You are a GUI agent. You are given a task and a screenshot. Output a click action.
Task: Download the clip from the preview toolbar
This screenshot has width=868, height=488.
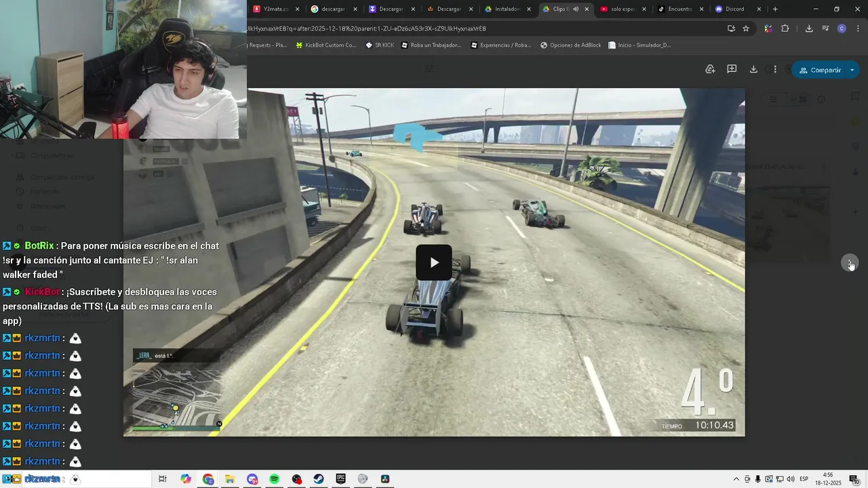click(753, 69)
